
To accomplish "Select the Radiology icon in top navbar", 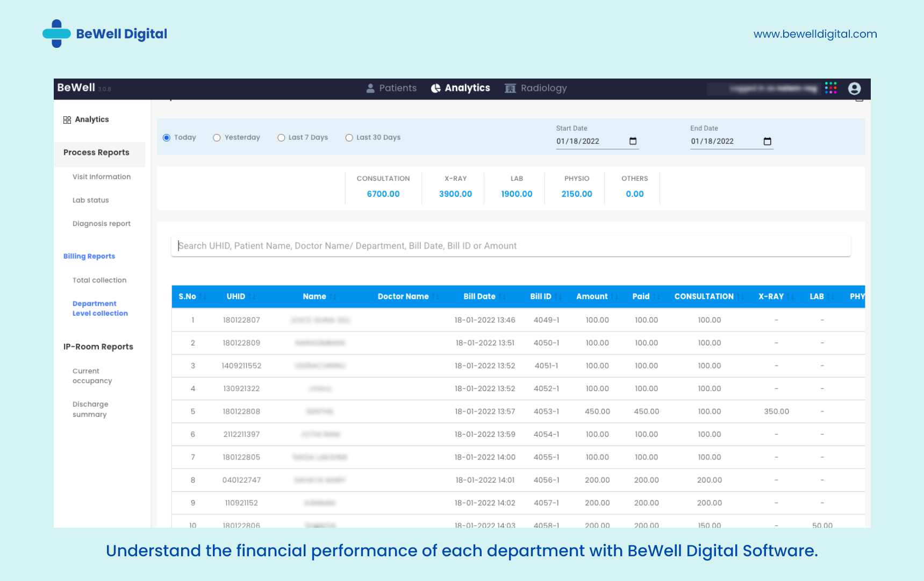I will pos(510,88).
